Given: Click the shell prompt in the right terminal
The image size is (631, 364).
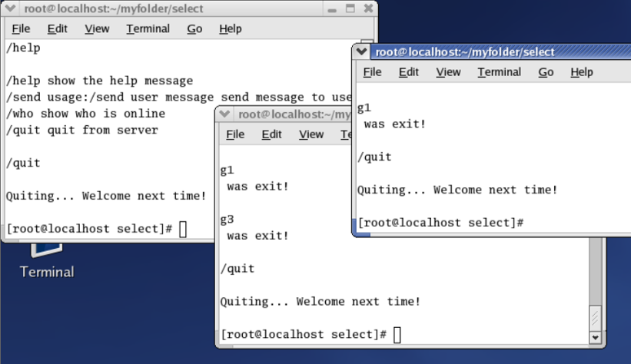Looking at the screenshot, I should [440, 223].
